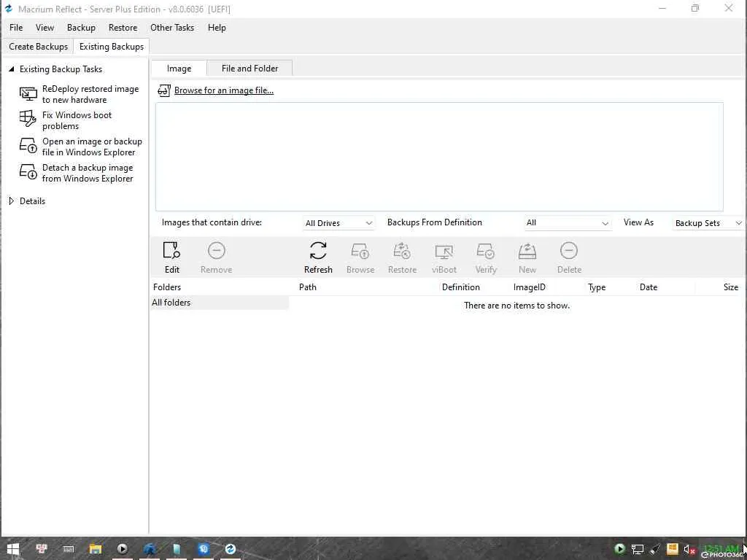The image size is (747, 560).
Task: Click the ReDeploy restored image task icon
Action: [x=28, y=94]
